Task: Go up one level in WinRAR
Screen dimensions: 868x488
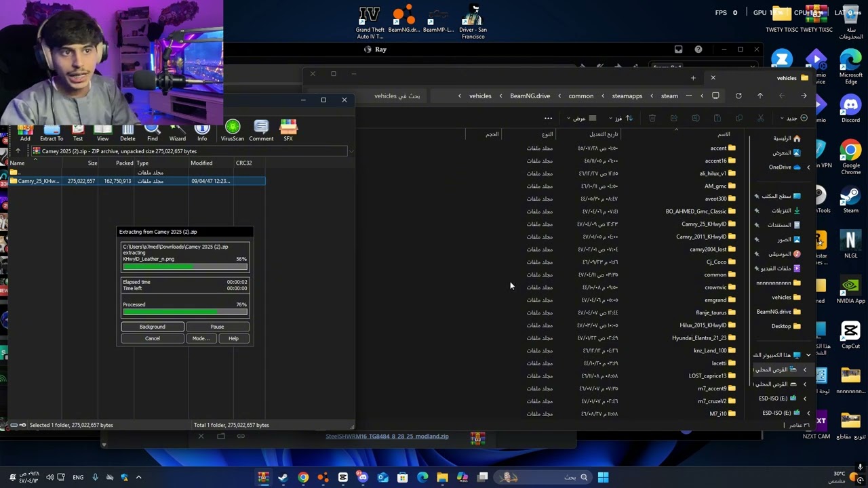Action: pyautogui.click(x=18, y=151)
